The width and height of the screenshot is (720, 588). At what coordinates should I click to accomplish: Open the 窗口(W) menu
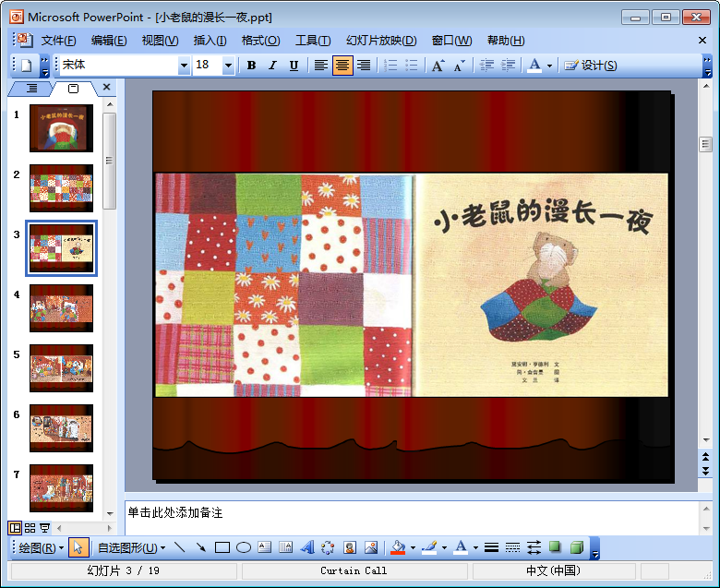pyautogui.click(x=451, y=41)
